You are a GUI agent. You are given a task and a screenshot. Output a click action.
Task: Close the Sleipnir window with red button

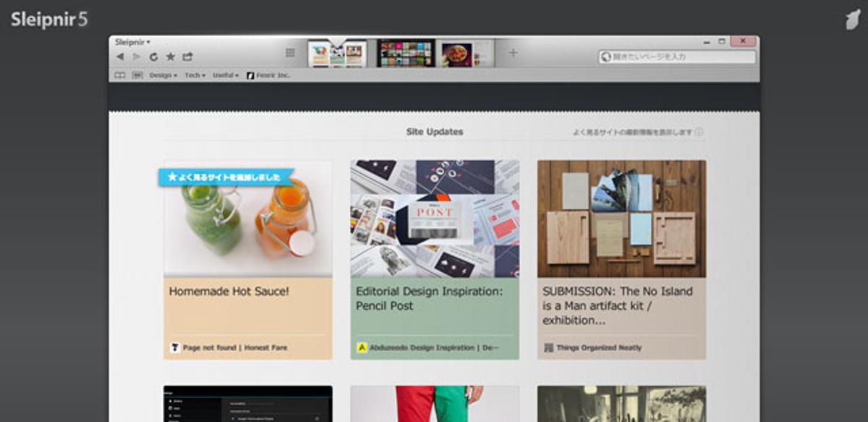click(x=743, y=41)
